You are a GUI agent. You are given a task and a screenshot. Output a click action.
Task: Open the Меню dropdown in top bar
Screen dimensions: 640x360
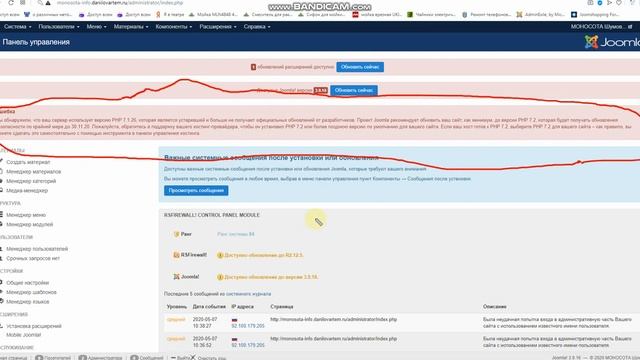point(96,27)
